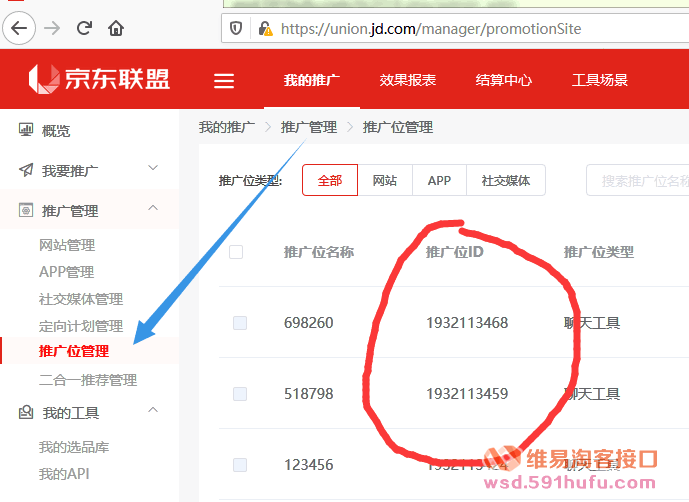Image resolution: width=689 pixels, height=502 pixels.
Task: Click the 我的工具 sidebar icon
Action: [26, 412]
